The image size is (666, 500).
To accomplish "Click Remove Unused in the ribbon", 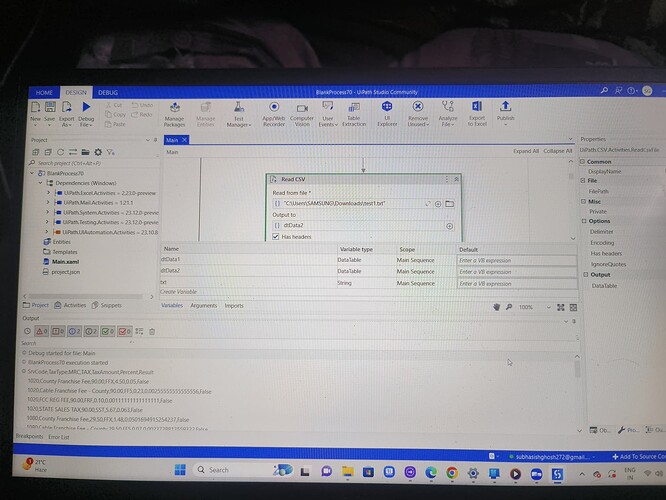I will [418, 113].
